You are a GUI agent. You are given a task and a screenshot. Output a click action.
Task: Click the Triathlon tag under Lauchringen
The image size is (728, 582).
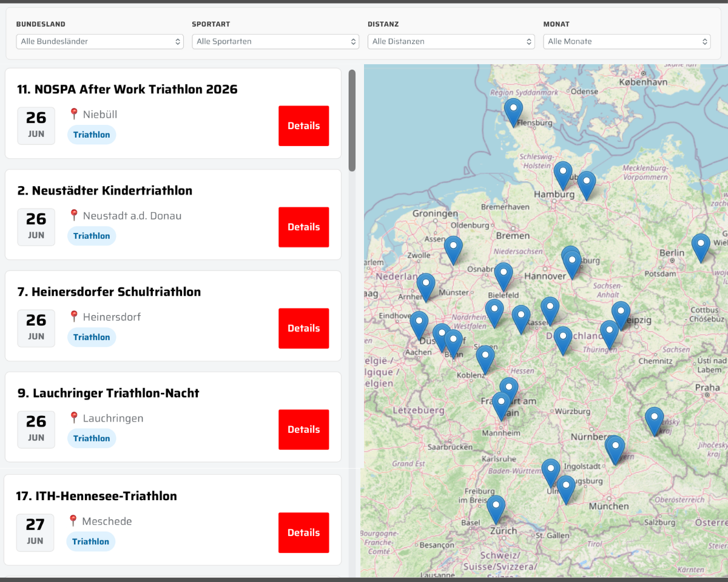pos(92,438)
